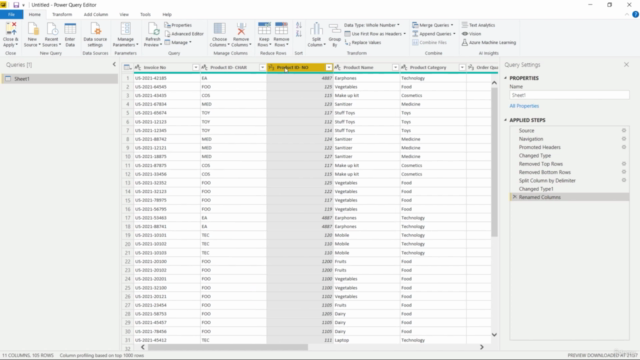This screenshot has height=360, width=640.
Task: Collapse the APPLIED STEPS section
Action: 505,120
